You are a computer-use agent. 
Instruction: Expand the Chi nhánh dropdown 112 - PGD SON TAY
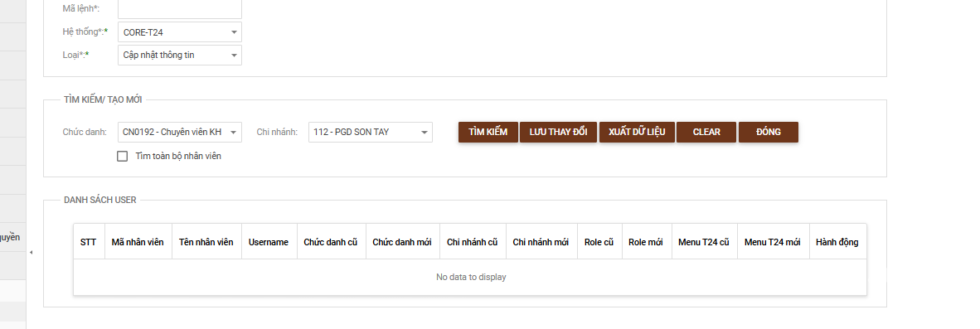pyautogui.click(x=370, y=132)
